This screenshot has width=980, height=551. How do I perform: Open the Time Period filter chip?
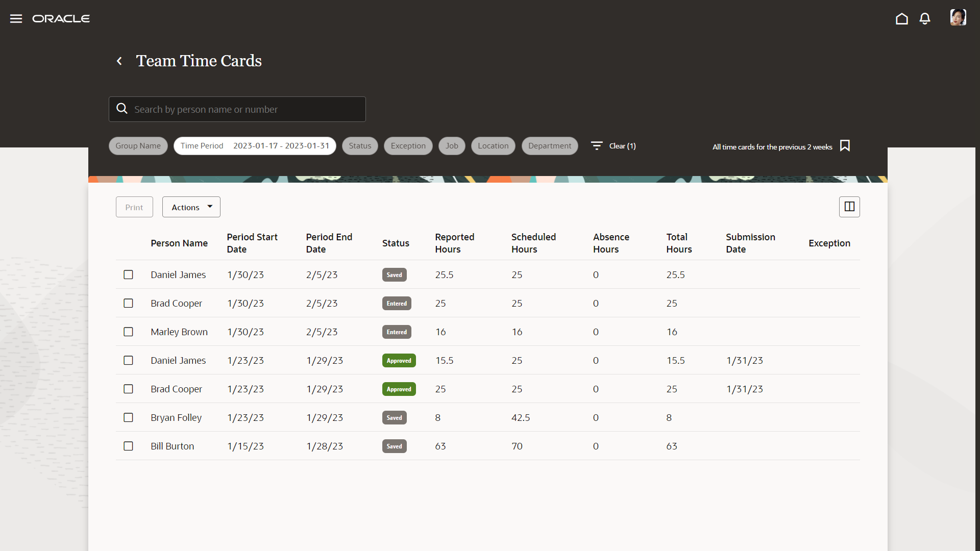click(x=254, y=146)
